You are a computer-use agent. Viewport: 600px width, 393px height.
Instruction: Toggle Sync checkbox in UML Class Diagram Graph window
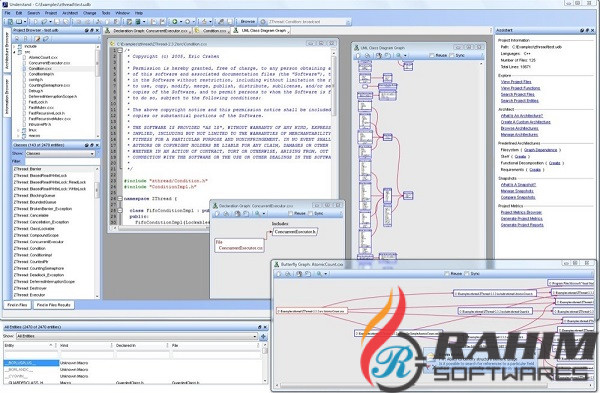tap(452, 56)
